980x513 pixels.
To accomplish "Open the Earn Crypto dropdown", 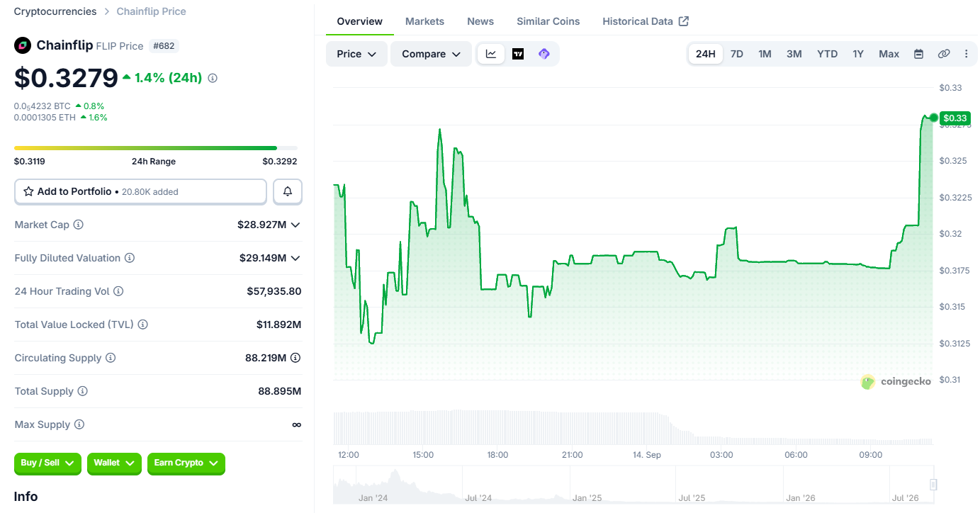I will point(186,463).
